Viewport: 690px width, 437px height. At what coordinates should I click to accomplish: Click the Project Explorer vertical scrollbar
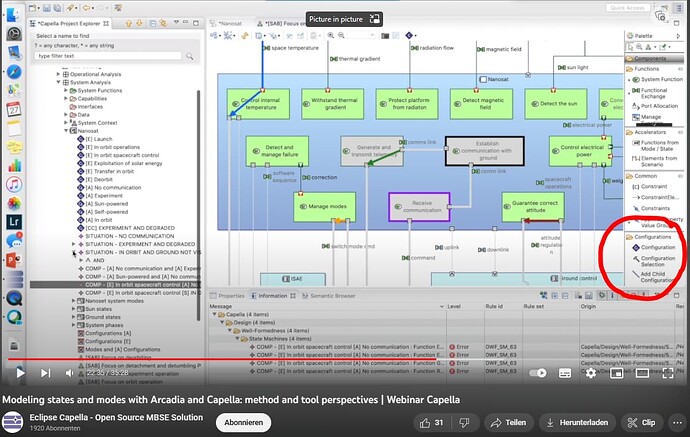(198, 205)
